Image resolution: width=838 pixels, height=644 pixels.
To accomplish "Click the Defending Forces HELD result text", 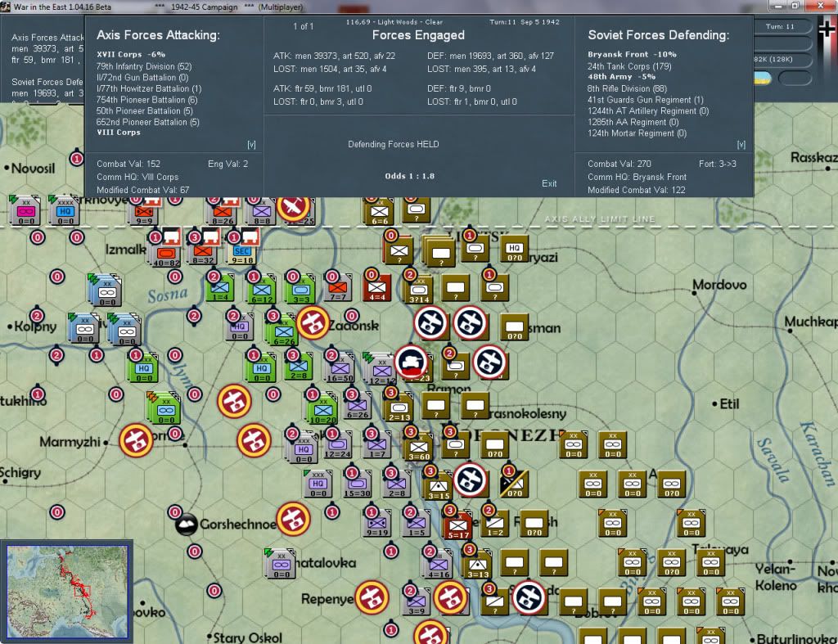I will (x=394, y=144).
